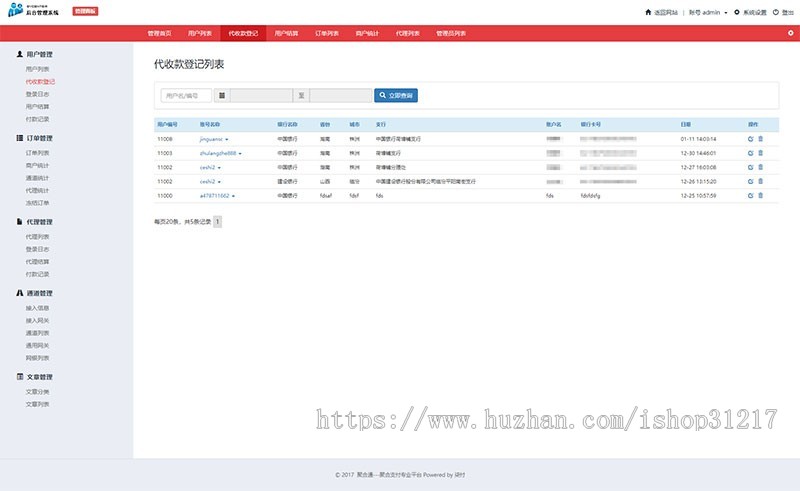The height and width of the screenshot is (491, 800).
Task: Click the file icon beside 代理管理
Action: 19,222
